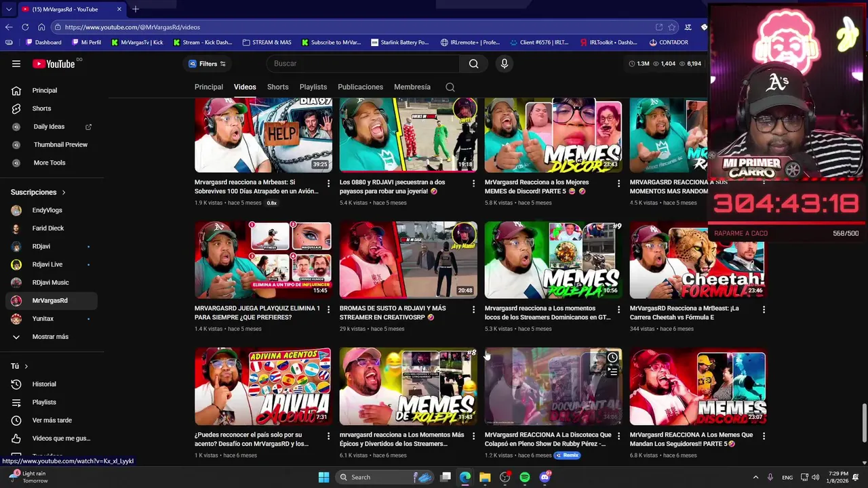868x488 pixels.
Task: Open EndyVlogs subscription channel
Action: (52, 210)
